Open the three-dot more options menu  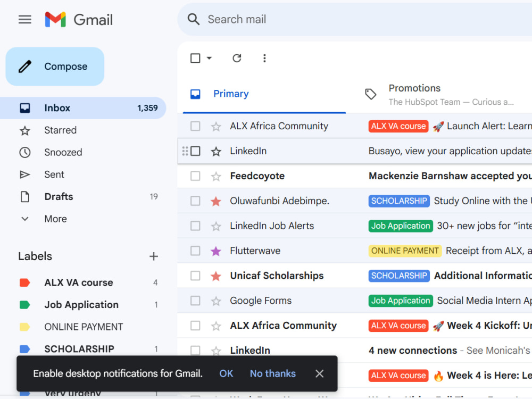click(264, 59)
